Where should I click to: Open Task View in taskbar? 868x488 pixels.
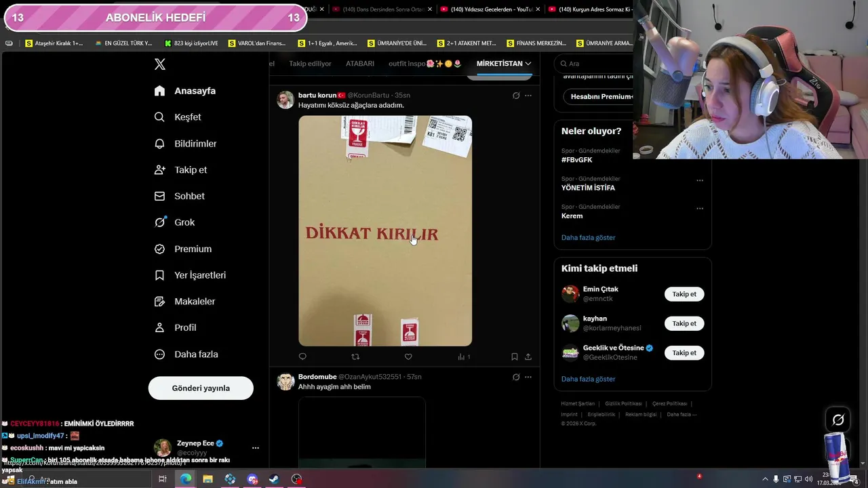(163, 479)
